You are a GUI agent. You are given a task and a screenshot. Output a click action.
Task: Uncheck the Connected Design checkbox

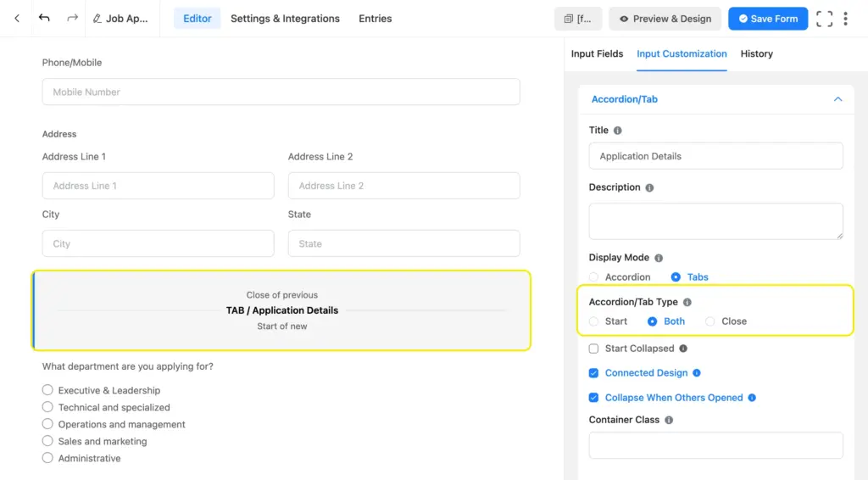point(593,373)
